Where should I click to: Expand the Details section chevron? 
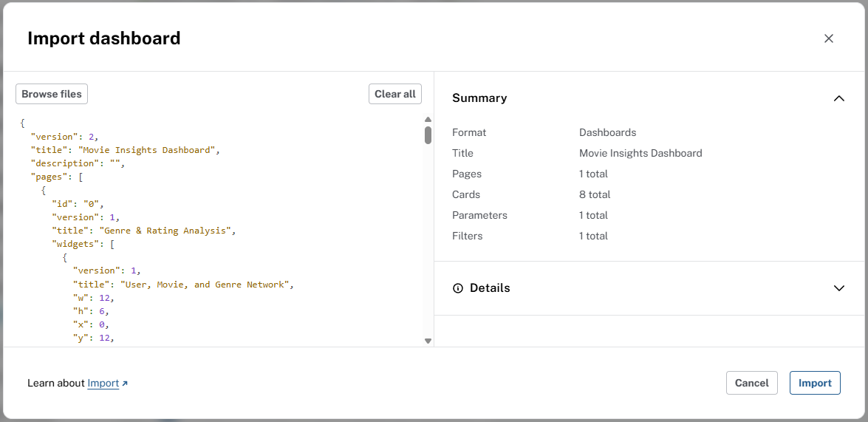[x=838, y=288]
